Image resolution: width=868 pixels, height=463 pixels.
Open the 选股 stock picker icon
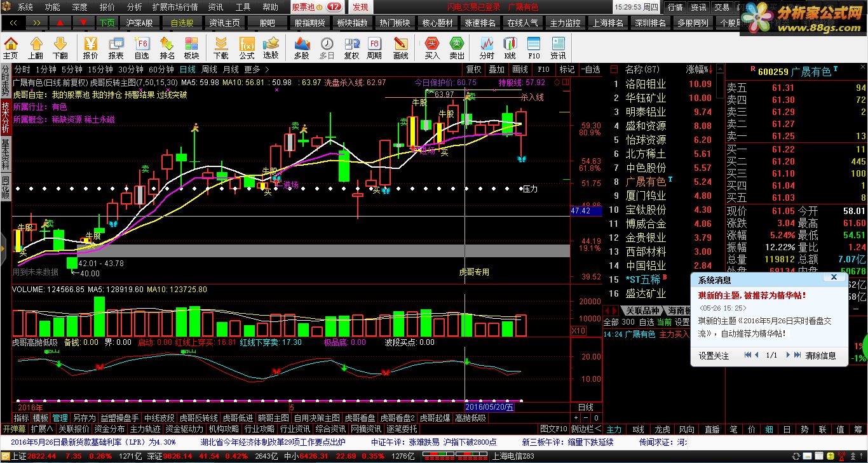(271, 48)
